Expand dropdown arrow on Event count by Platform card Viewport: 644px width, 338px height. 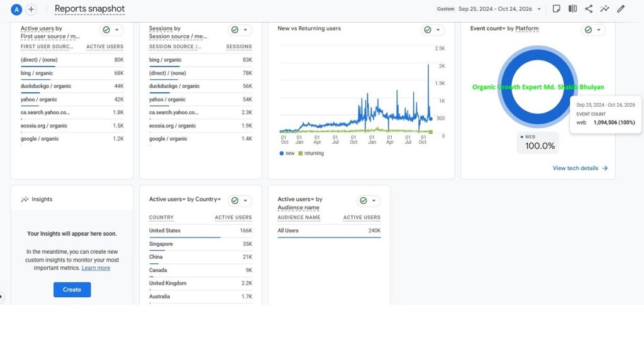click(x=599, y=30)
